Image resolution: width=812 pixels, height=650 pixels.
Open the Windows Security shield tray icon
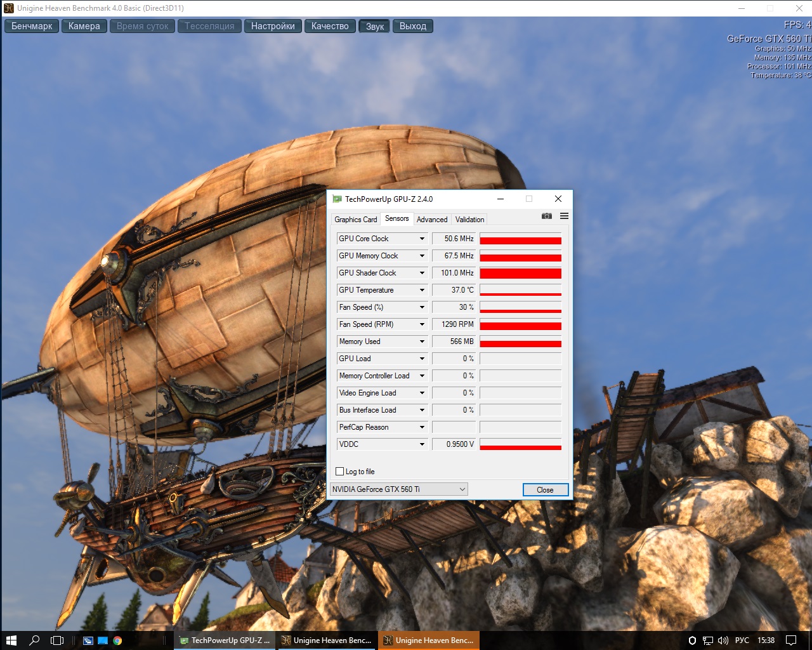click(692, 640)
